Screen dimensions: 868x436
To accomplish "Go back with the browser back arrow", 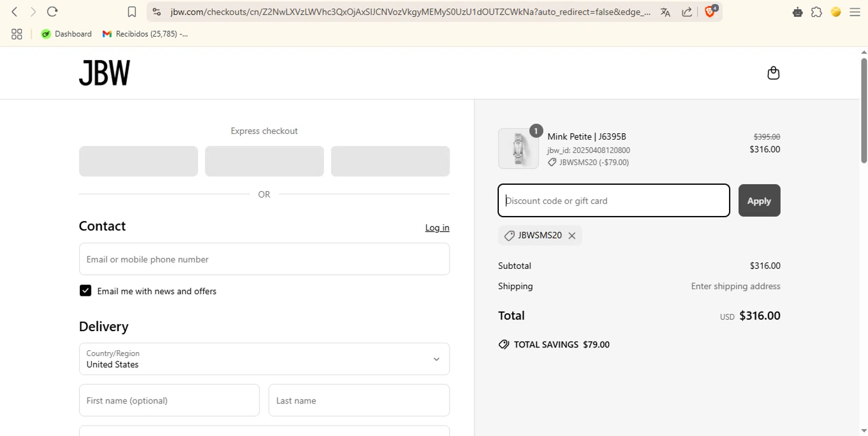I will point(14,12).
